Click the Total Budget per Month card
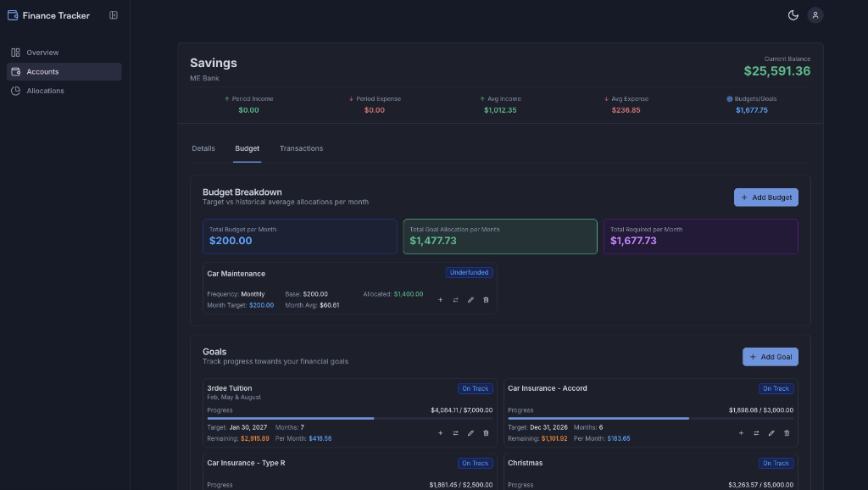Image resolution: width=868 pixels, height=490 pixels. [299, 237]
